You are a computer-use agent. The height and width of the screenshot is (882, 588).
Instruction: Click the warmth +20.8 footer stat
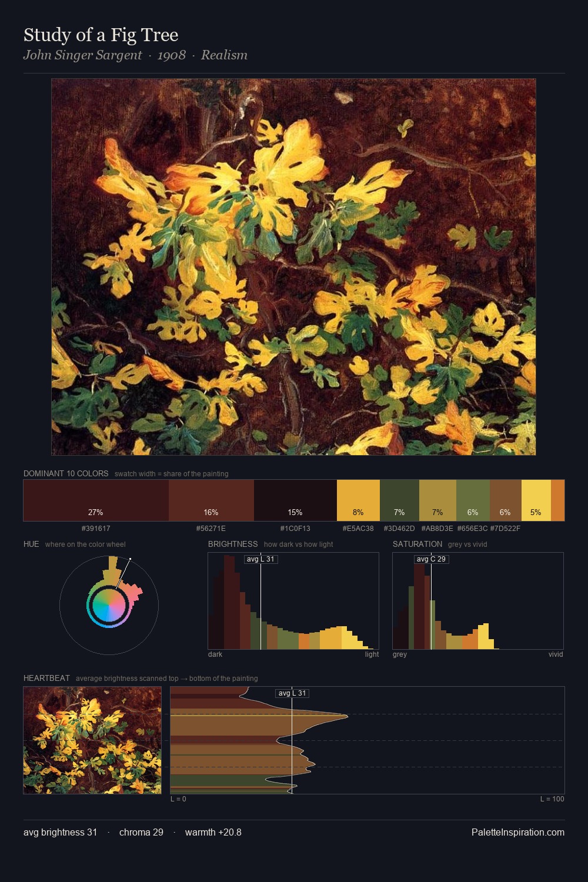213,833
